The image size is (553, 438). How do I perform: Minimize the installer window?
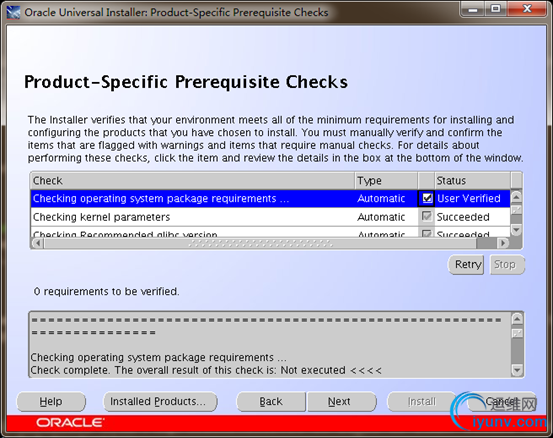pos(472,9)
